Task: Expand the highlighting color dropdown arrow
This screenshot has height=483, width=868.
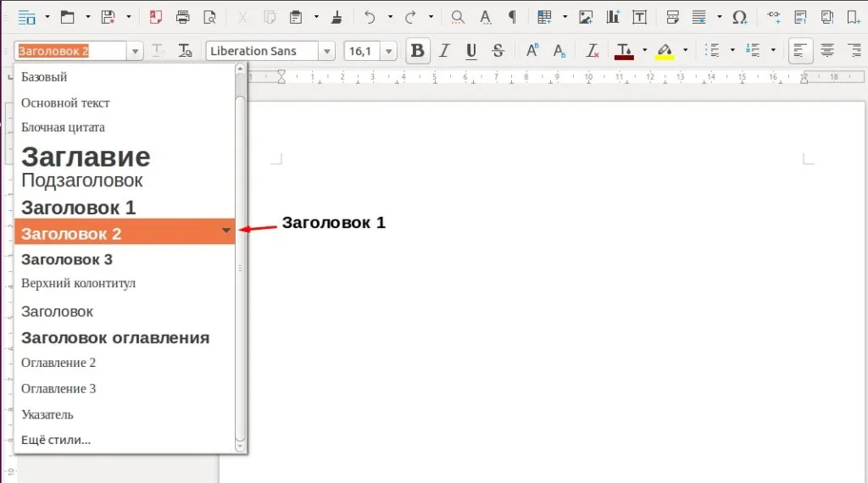Action: (685, 50)
